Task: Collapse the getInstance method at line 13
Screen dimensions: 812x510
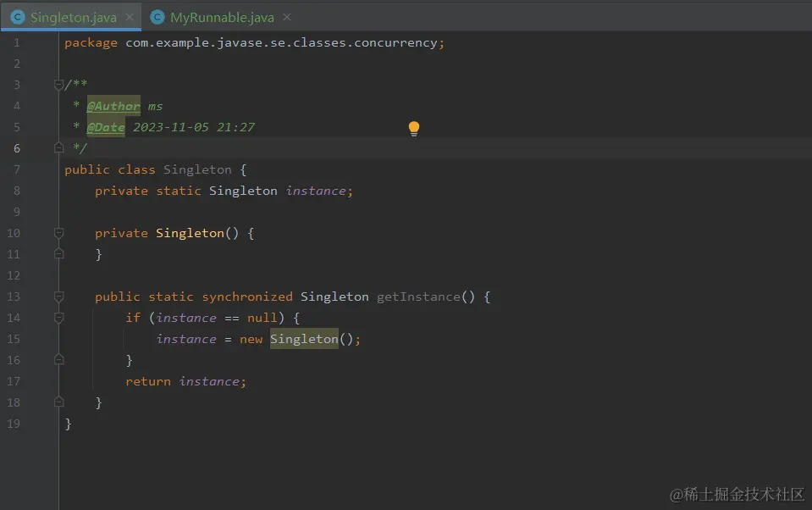Action: coord(58,297)
